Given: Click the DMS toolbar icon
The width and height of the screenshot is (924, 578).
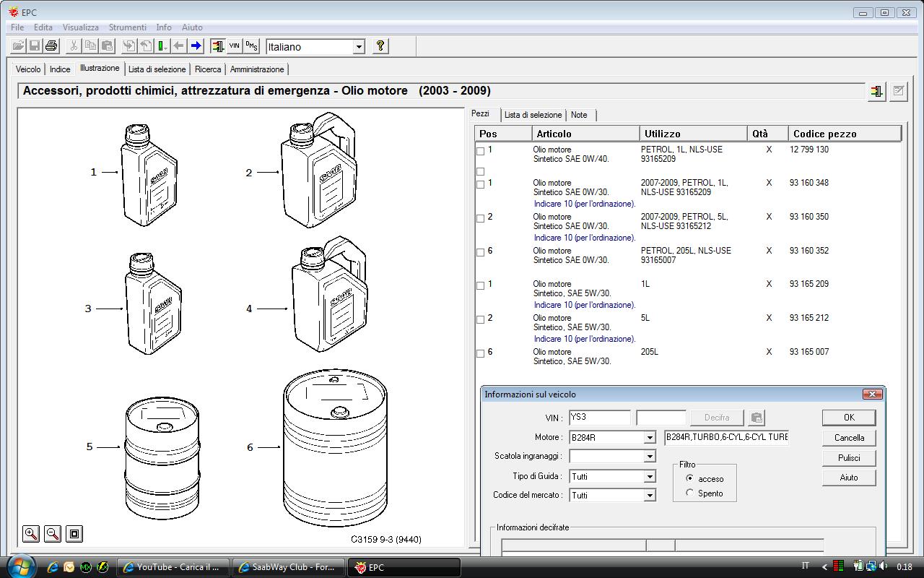Looking at the screenshot, I should pos(250,46).
